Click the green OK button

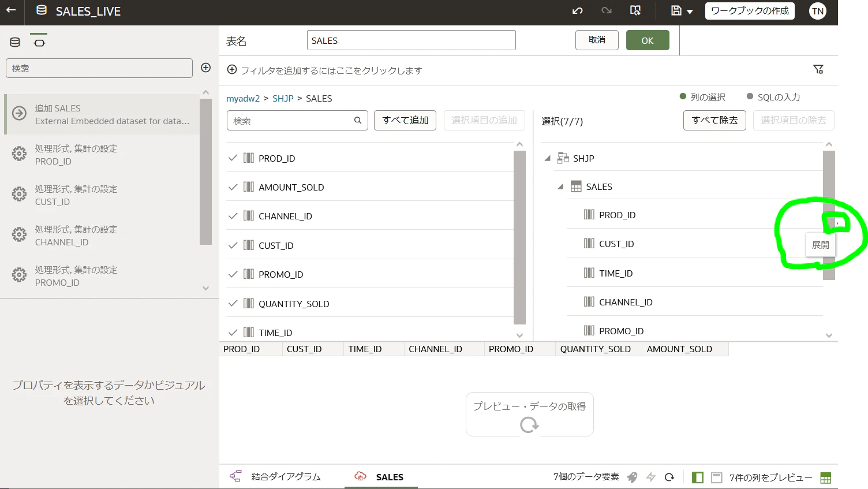tap(648, 40)
